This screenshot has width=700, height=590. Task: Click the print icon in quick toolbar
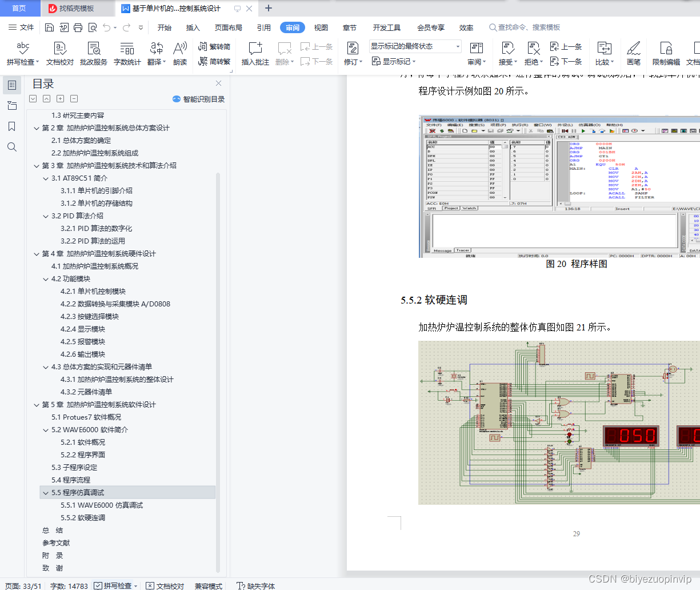click(x=78, y=27)
